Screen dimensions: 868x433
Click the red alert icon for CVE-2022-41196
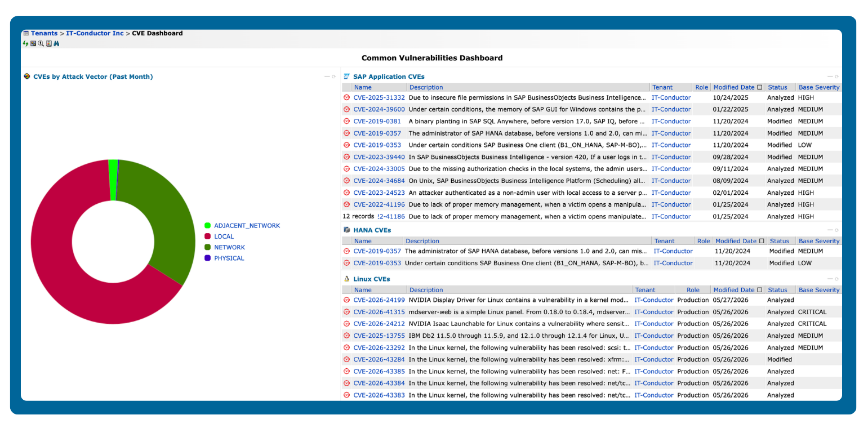[347, 204]
